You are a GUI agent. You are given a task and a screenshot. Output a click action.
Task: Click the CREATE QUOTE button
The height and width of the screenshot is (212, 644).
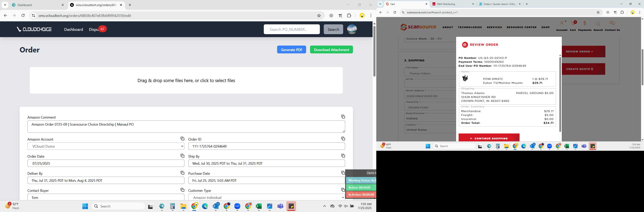(x=583, y=69)
